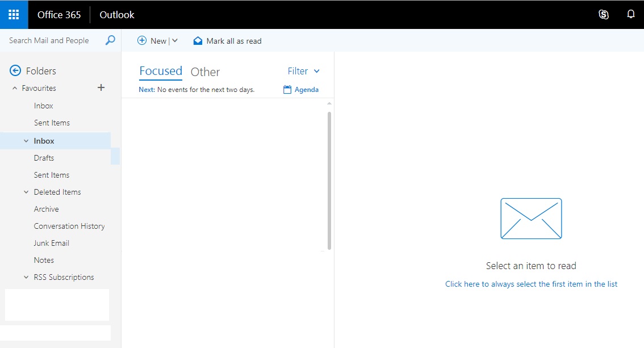The height and width of the screenshot is (348, 644).
Task: Open the notifications bell
Action: point(630,14)
